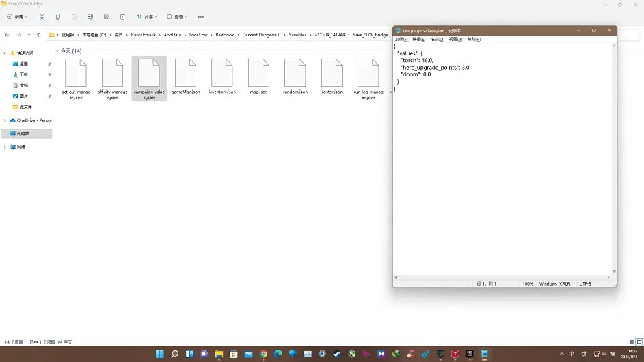Click Notepad's vertical scrollbar down arrow
Screen dimensions: 644x362
615,271
